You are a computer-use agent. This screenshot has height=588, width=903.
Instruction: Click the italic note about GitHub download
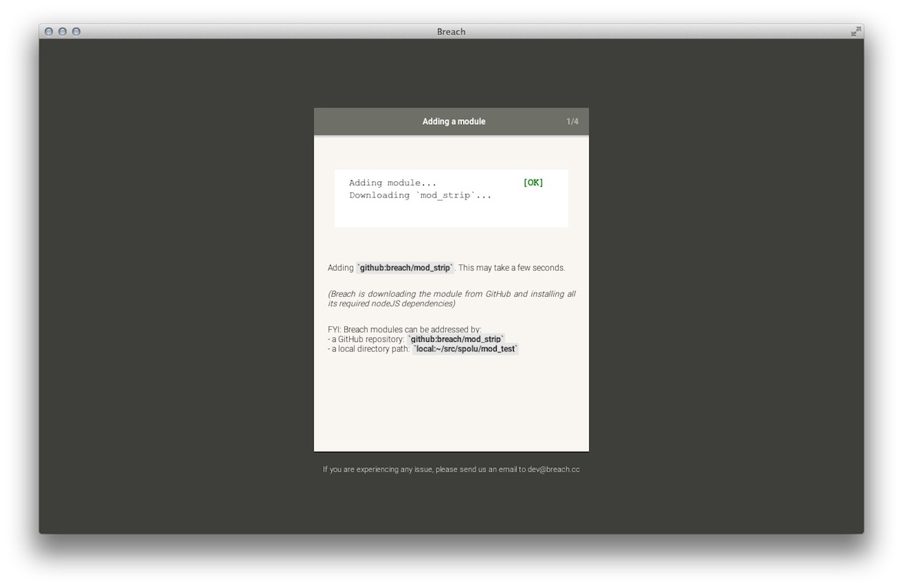tap(451, 299)
